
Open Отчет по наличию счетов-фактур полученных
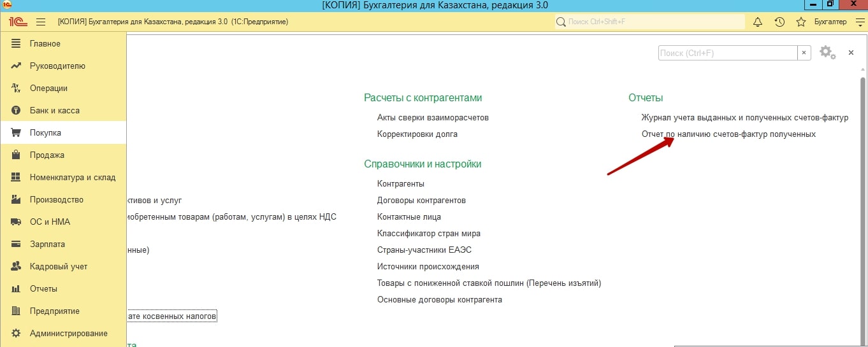pyautogui.click(x=728, y=134)
